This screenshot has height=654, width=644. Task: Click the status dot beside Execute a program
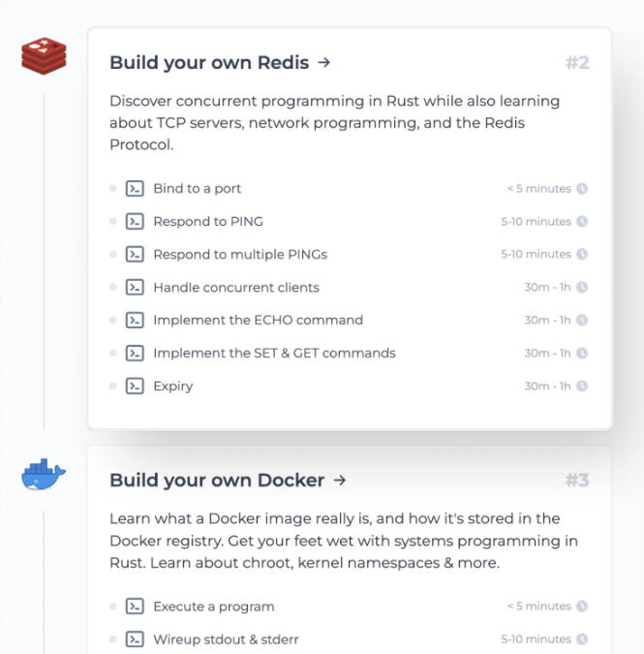(x=113, y=607)
